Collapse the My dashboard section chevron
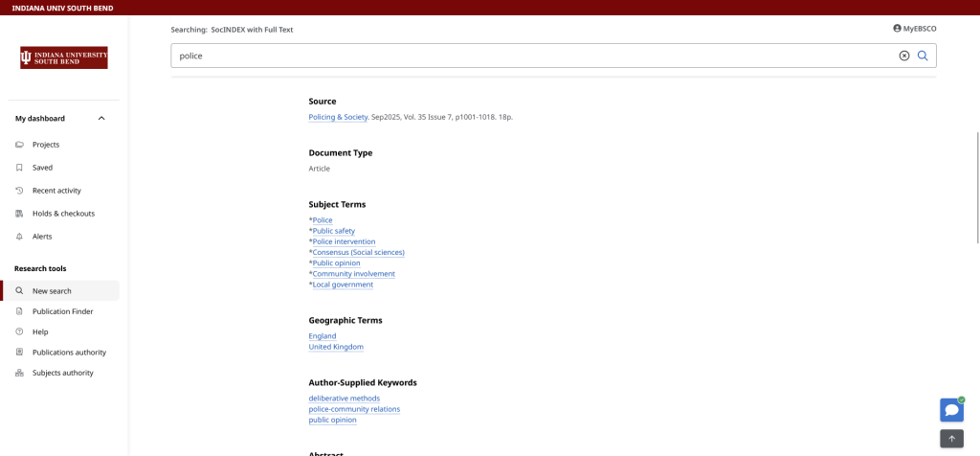This screenshot has width=980, height=456. tap(101, 118)
